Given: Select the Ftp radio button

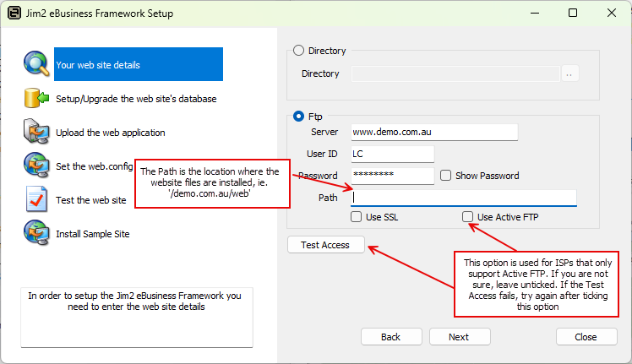Looking at the screenshot, I should [x=298, y=117].
